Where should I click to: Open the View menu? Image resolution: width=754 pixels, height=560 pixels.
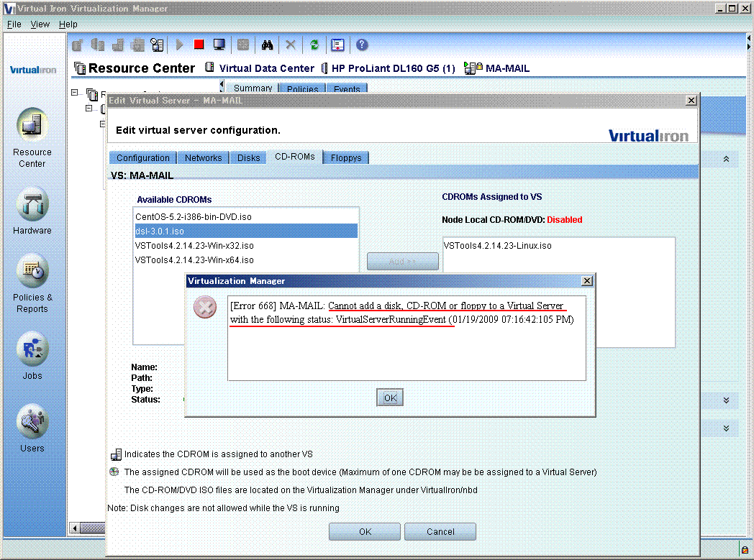(x=40, y=24)
